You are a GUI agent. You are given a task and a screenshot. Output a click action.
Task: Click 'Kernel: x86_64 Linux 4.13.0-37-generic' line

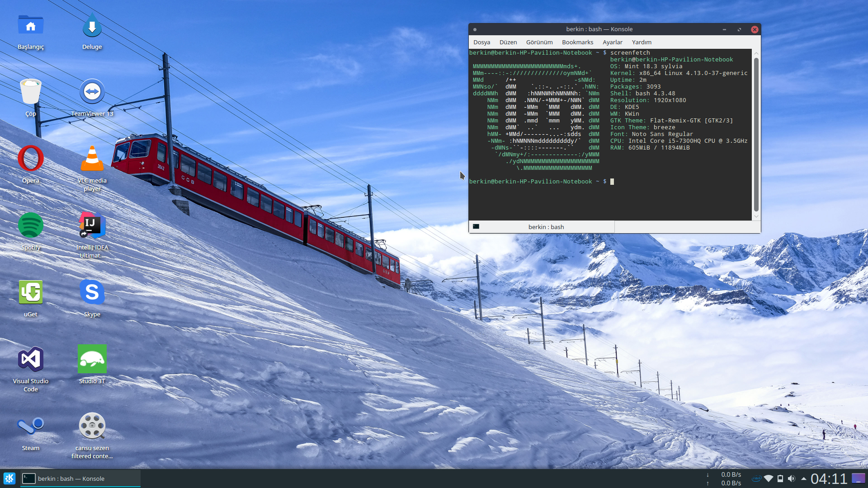click(679, 73)
